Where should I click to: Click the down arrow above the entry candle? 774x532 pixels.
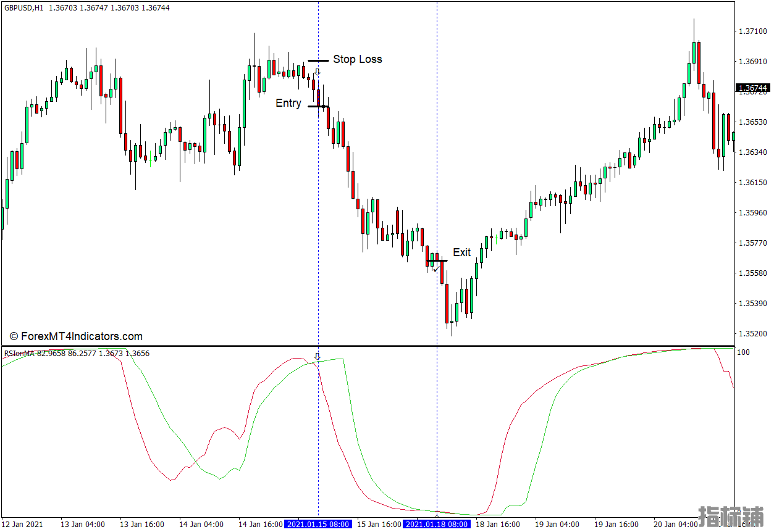pyautogui.click(x=318, y=73)
